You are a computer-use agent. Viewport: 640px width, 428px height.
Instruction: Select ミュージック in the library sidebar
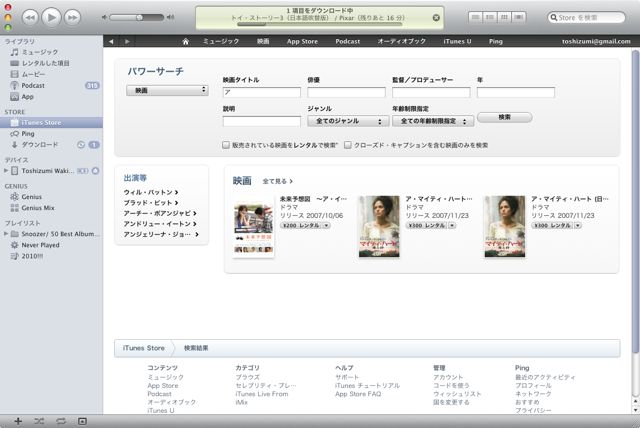pyautogui.click(x=51, y=52)
